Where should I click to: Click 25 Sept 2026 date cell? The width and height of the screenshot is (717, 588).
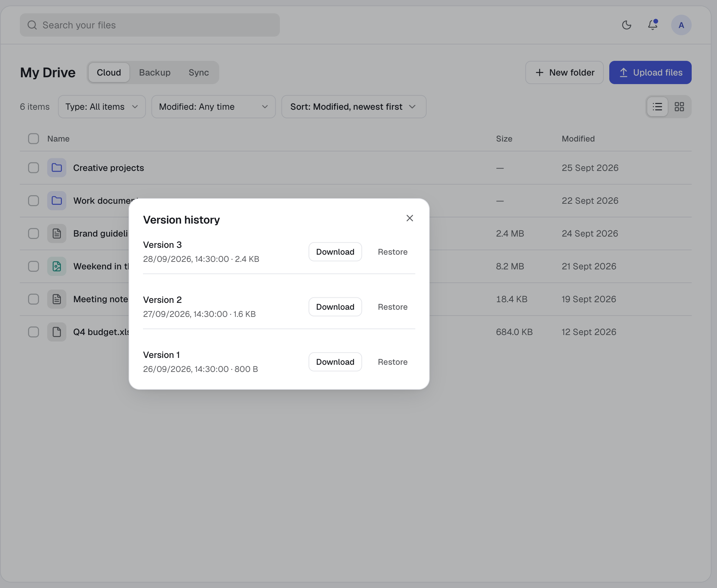[x=590, y=168]
